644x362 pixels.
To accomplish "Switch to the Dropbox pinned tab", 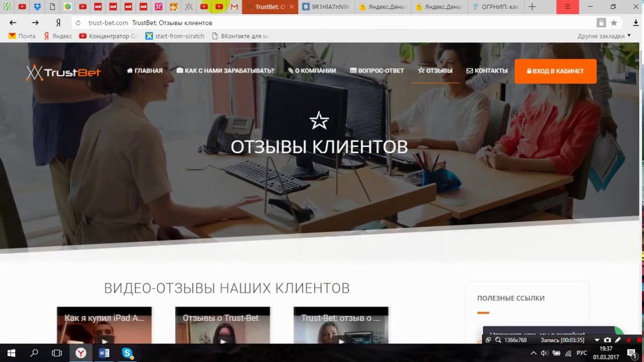I will pos(37,7).
